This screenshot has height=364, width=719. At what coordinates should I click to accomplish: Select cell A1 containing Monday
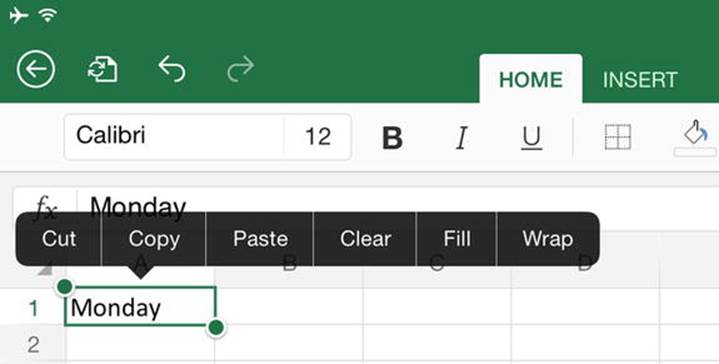pos(140,306)
